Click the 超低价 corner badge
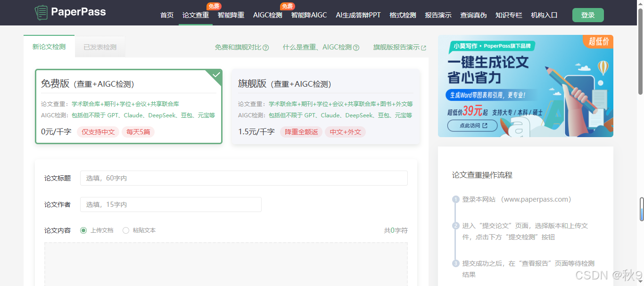Viewport: 644px width, 286px height. 599,41
